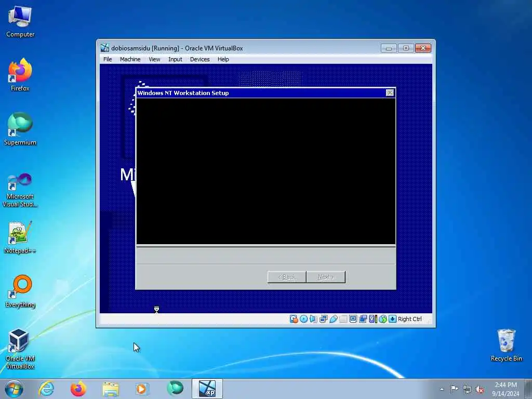Click the optical disk status icon
This screenshot has height=399, width=532.
[x=303, y=319]
